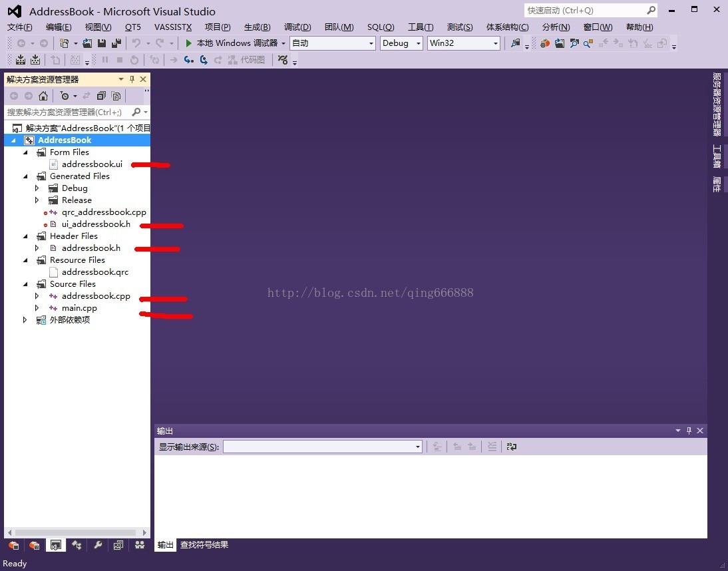The height and width of the screenshot is (571, 728).
Task: Click the 代码图 code map button
Action: pos(247,60)
